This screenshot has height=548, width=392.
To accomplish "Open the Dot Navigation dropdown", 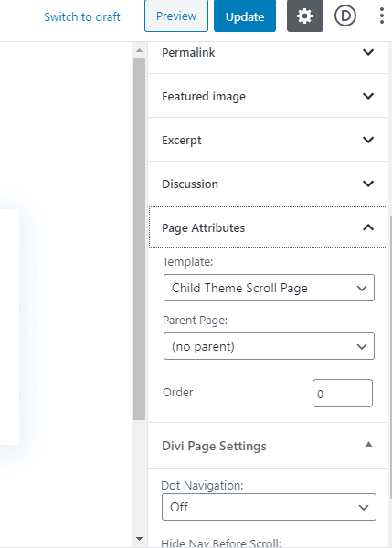I will pyautogui.click(x=269, y=507).
